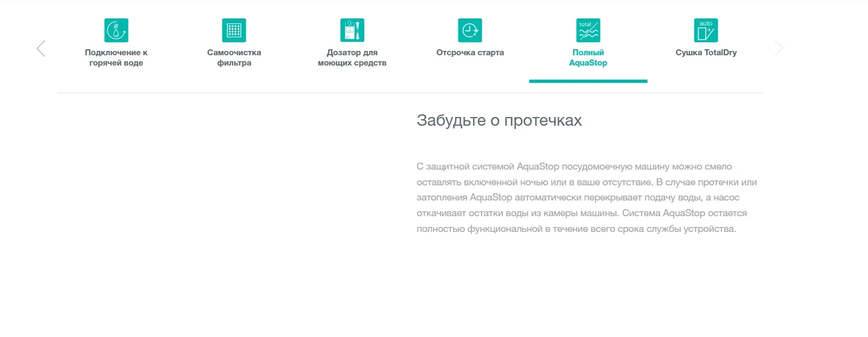
Task: Click the total AquaStop wave icon
Action: [x=588, y=30]
